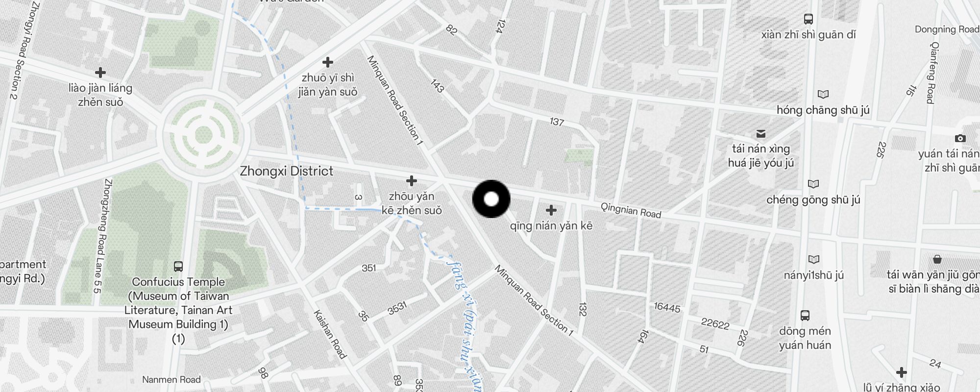The height and width of the screenshot is (392, 980).
Task: Select the bus icon above xiàn zhī shì guān dǐ
Action: coord(808,19)
